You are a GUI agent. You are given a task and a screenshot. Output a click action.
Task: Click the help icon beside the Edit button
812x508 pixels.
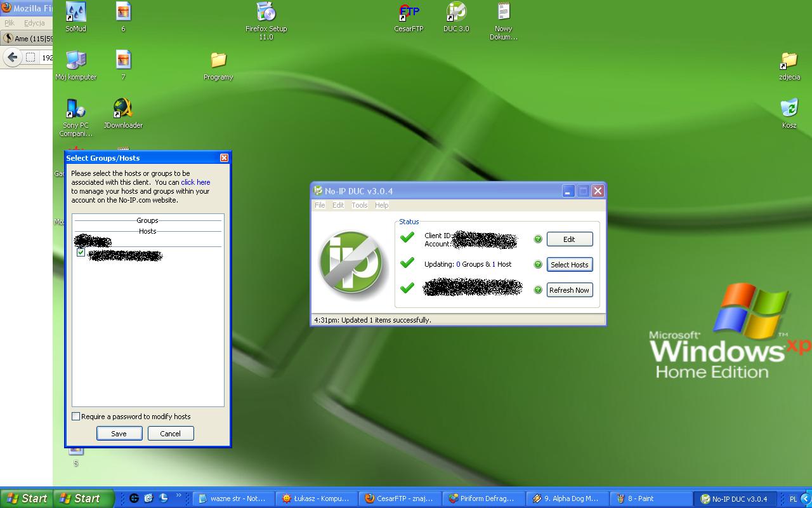[x=538, y=239]
